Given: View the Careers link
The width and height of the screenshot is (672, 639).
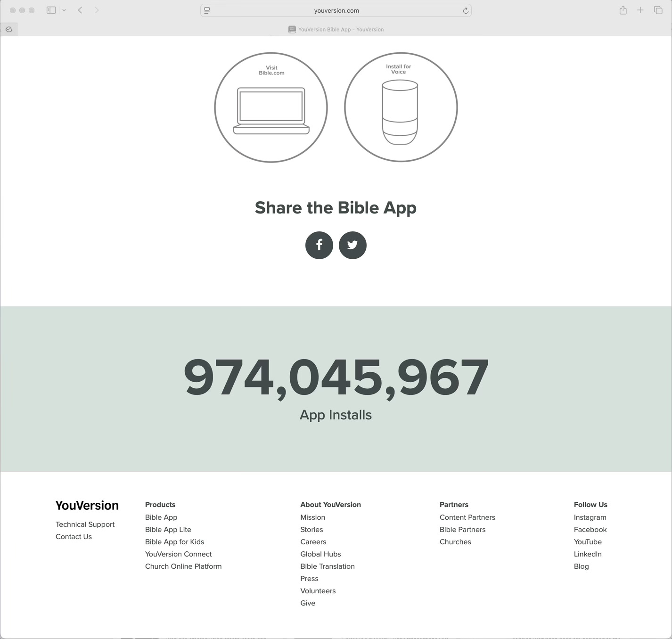Looking at the screenshot, I should (313, 542).
